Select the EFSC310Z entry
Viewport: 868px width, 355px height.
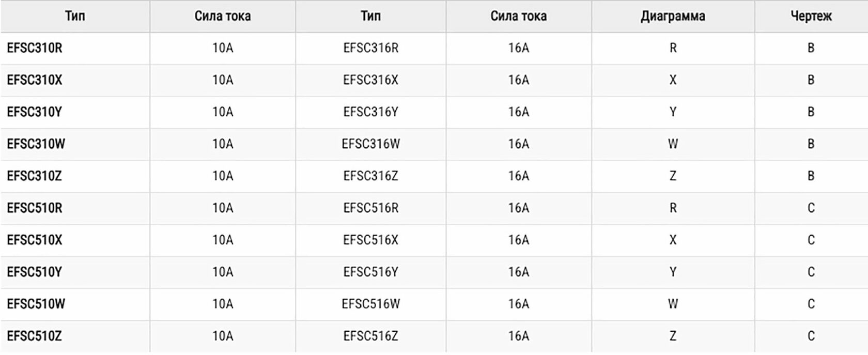coord(35,176)
